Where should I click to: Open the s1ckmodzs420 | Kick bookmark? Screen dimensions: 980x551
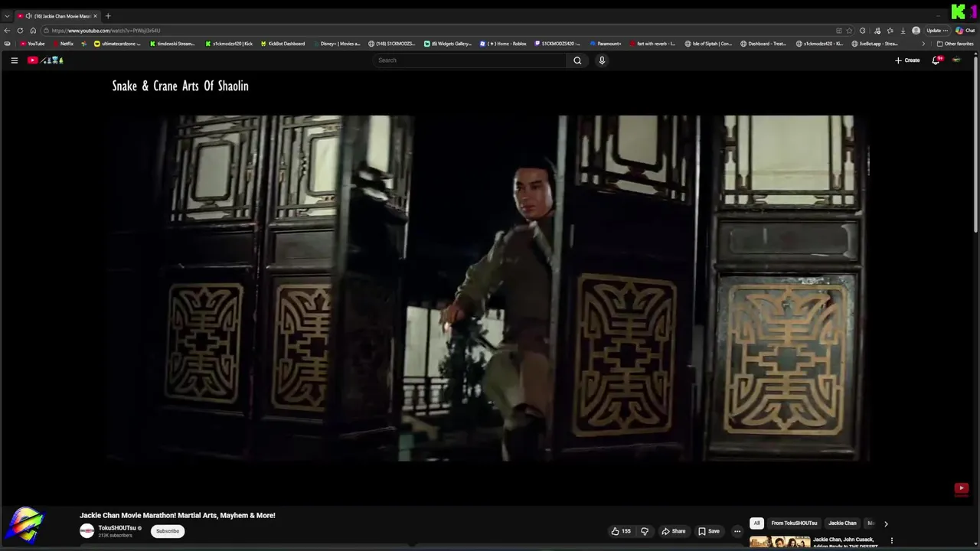click(229, 44)
